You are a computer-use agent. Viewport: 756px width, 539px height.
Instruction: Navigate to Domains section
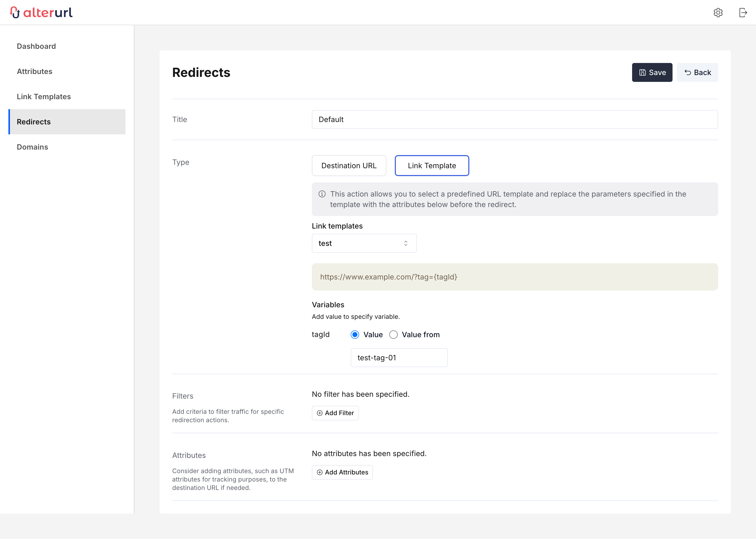(x=33, y=147)
